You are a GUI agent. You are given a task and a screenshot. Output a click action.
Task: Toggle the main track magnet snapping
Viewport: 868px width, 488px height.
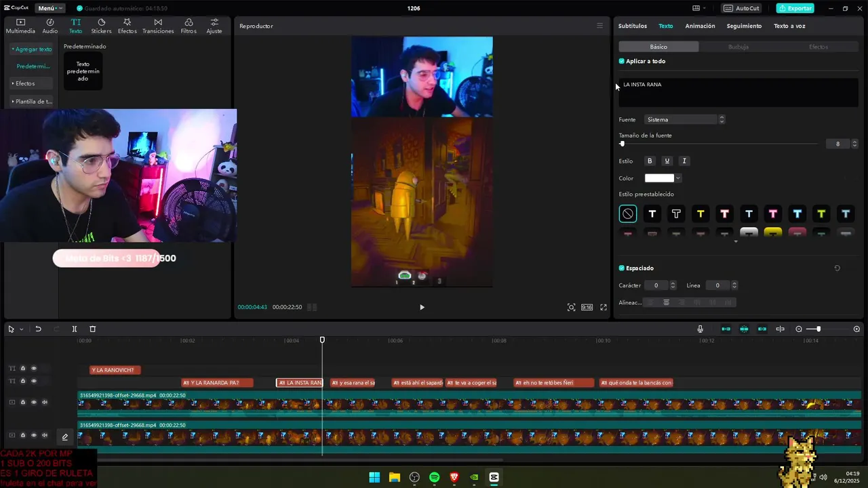click(x=726, y=329)
